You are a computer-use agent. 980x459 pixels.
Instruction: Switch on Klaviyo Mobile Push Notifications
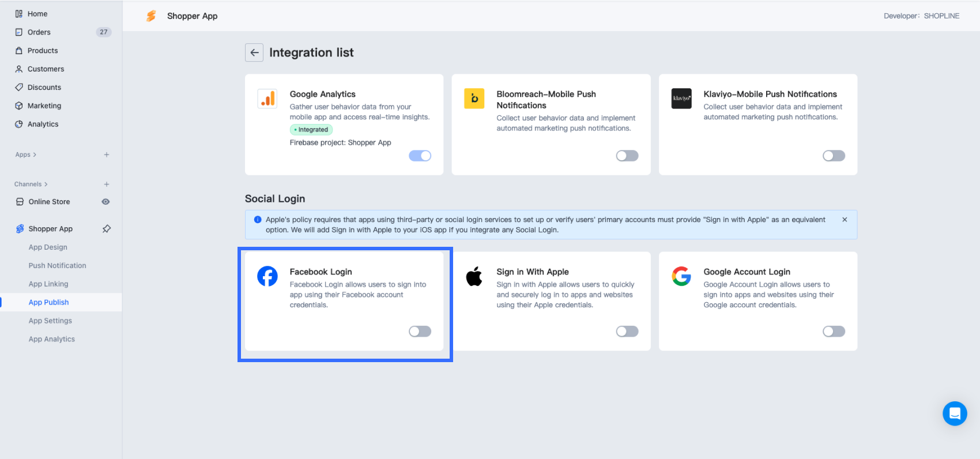[834, 156]
